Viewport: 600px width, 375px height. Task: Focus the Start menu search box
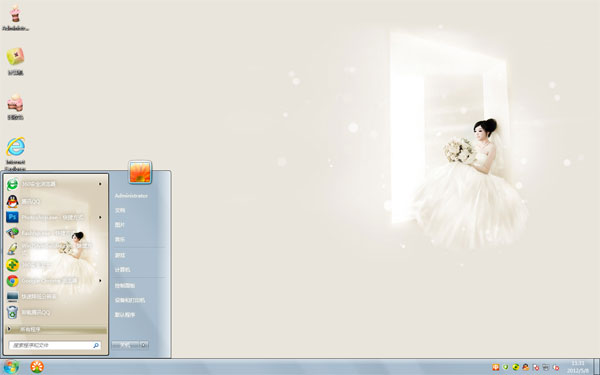(x=55, y=345)
